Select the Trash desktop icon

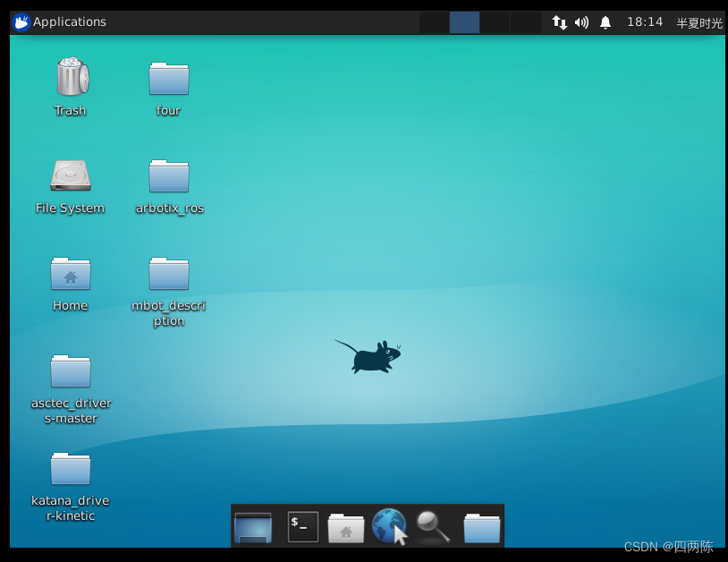(71, 77)
